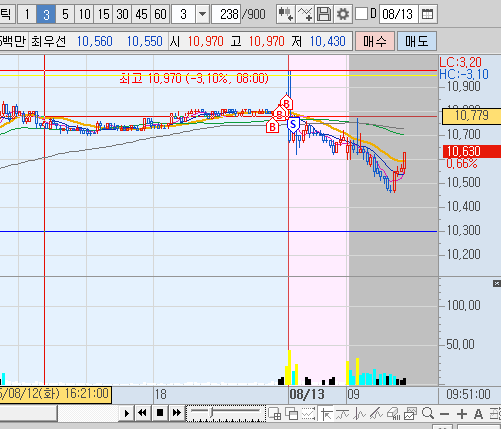Click the 10,550 price value
The image size is (501, 429).
(144, 41)
